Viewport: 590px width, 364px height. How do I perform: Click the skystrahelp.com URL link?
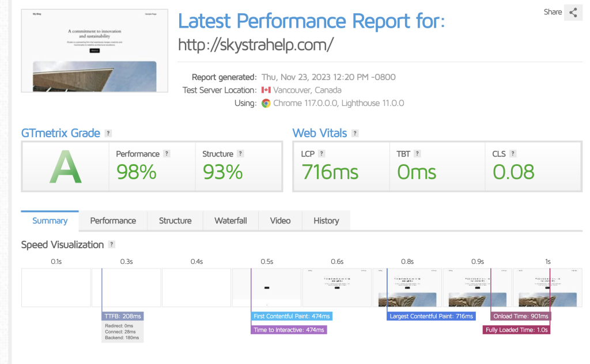(255, 44)
